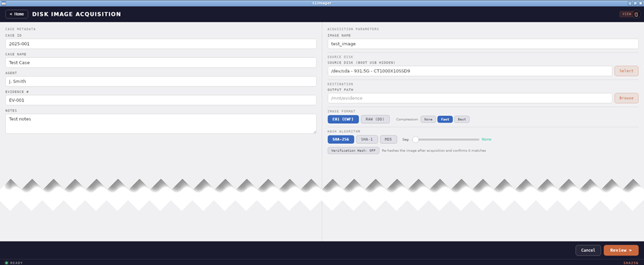The image size is (644, 265).
Task: Go back with the Home button
Action: coord(16,14)
